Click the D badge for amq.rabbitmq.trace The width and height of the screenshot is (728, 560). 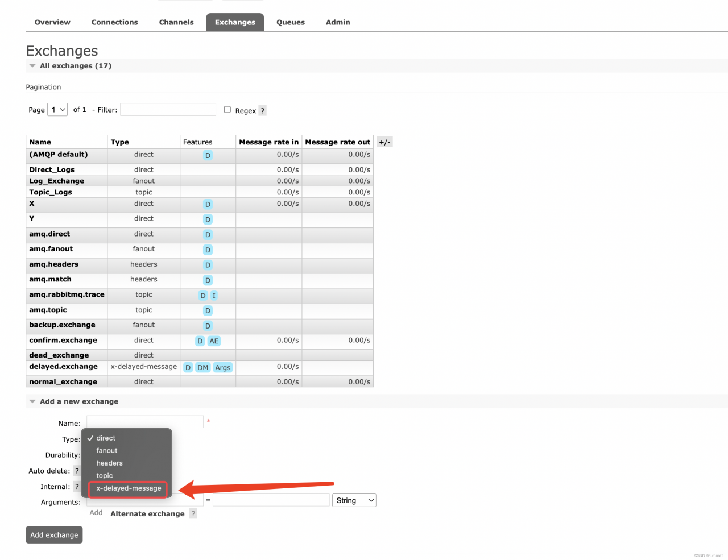(202, 296)
